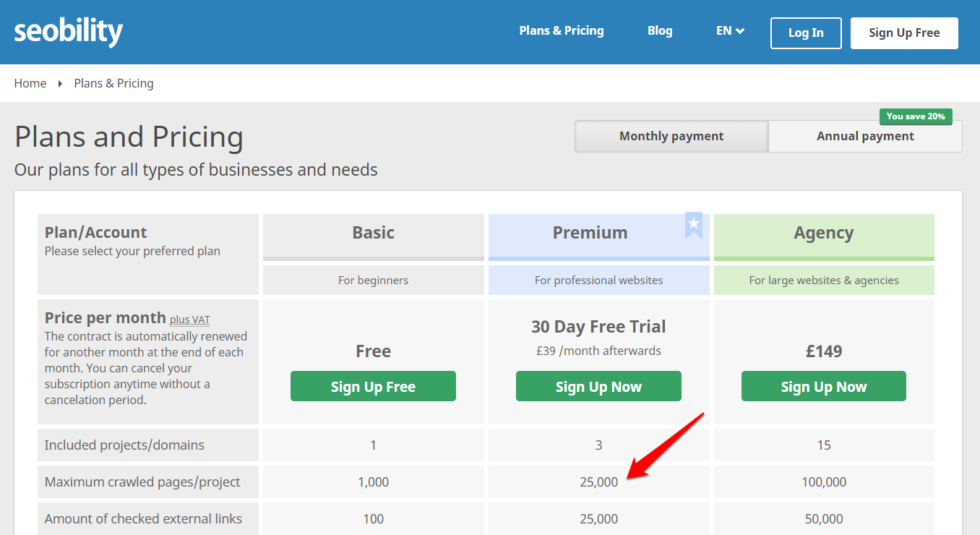Click the Plan/Account header cell

click(148, 254)
